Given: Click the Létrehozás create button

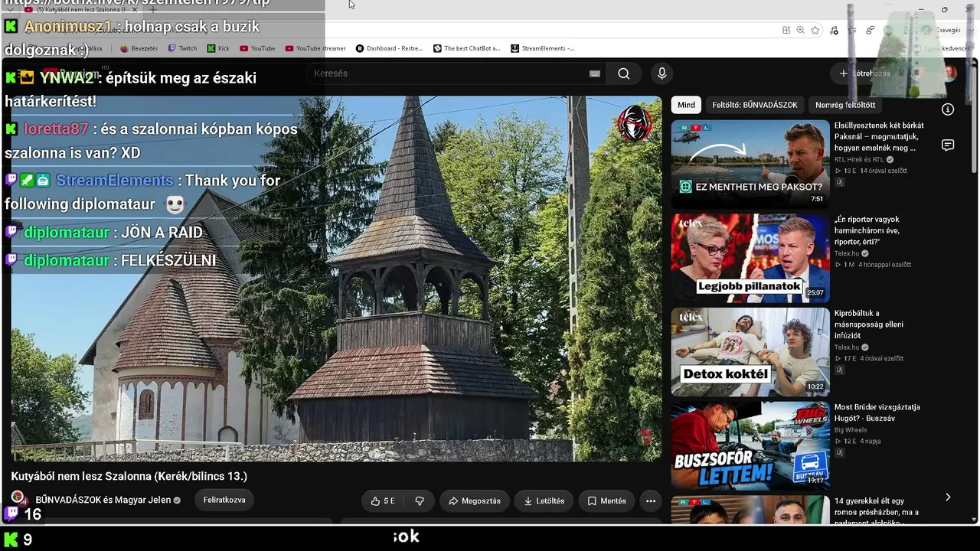Looking at the screenshot, I should [x=865, y=73].
